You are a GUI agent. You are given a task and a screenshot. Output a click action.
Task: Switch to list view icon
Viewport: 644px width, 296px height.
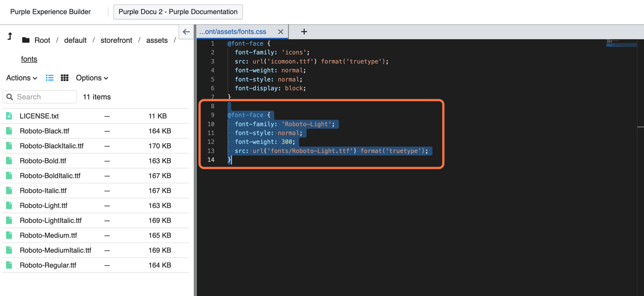pos(50,78)
